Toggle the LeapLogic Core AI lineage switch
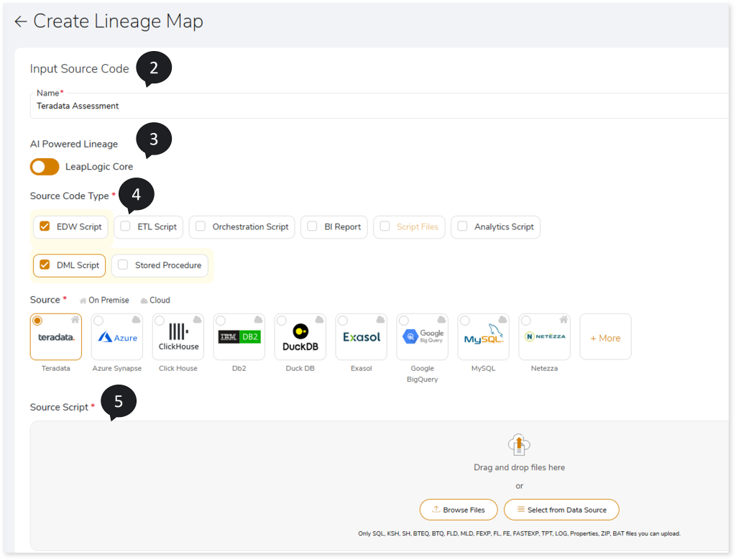This screenshot has height=560, width=736. 45,167
